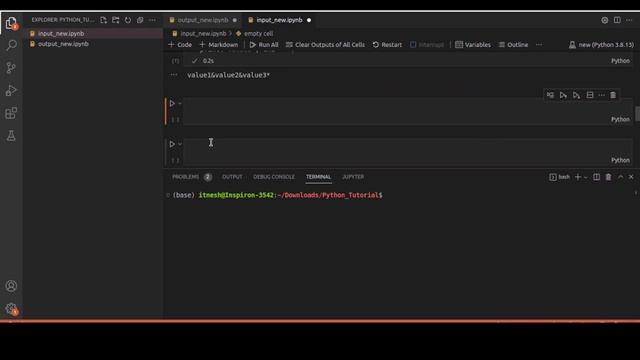Run the focused empty cell

[x=172, y=104]
